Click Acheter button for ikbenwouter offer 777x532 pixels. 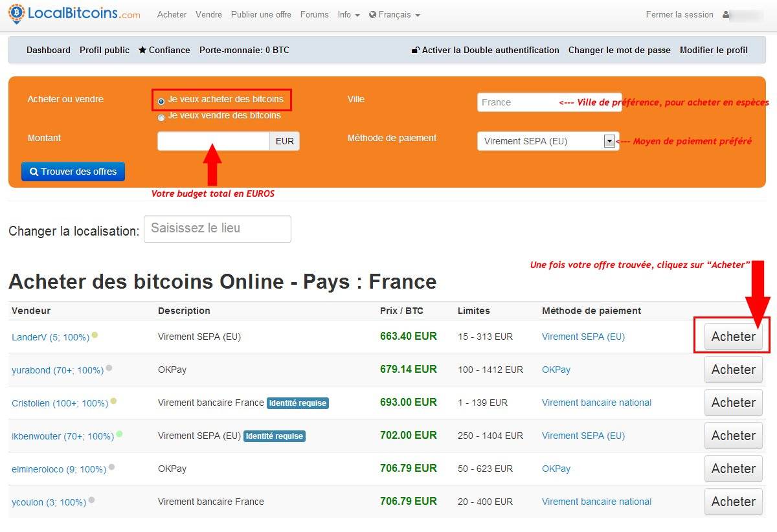[734, 436]
